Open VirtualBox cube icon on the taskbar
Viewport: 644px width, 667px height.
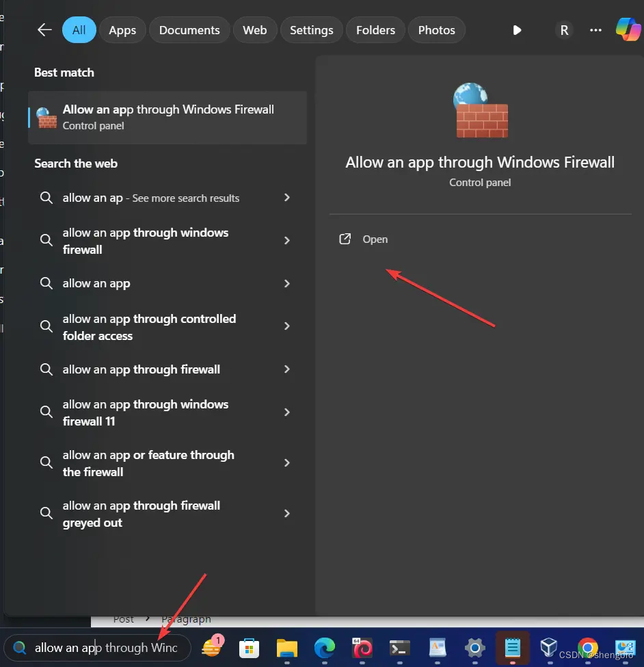pyautogui.click(x=549, y=647)
